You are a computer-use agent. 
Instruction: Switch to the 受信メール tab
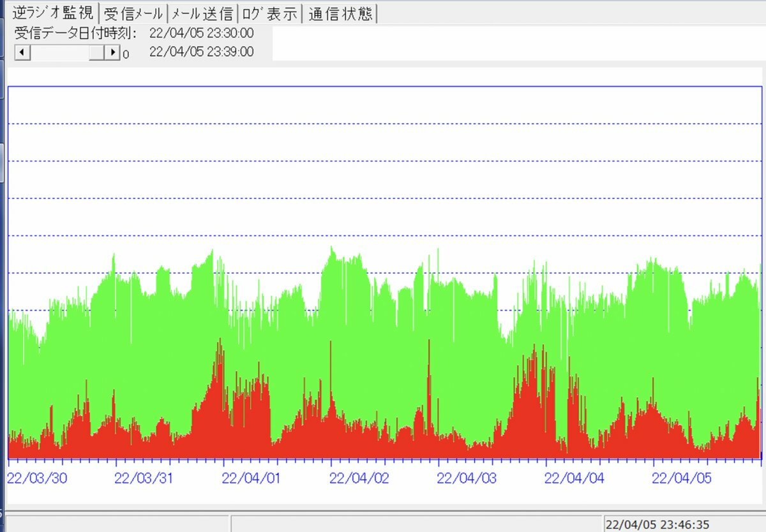[x=133, y=13]
